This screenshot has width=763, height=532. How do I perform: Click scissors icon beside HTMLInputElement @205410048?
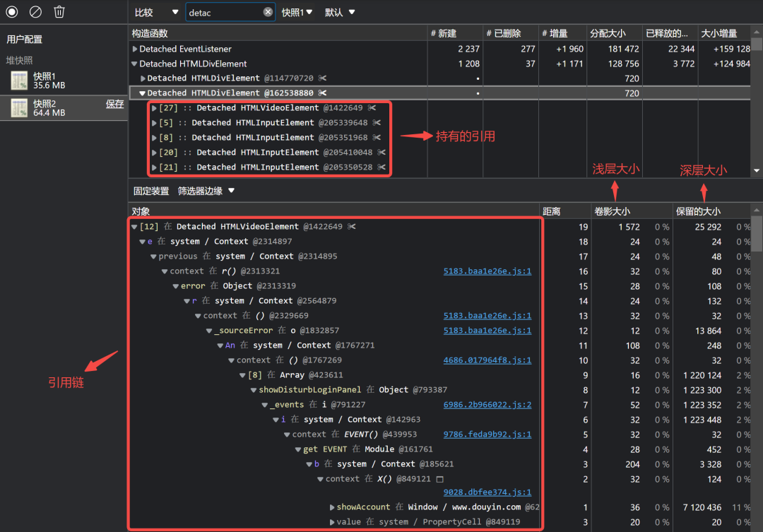[381, 153]
